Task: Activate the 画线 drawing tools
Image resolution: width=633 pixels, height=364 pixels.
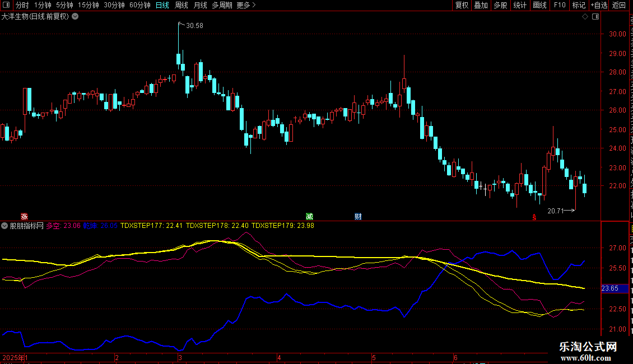Action: pyautogui.click(x=539, y=5)
